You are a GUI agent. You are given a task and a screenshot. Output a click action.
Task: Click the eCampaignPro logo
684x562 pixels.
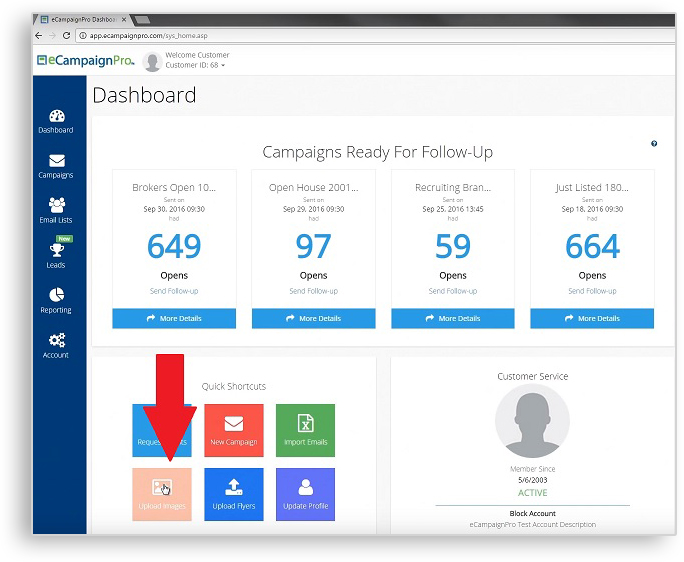click(86, 60)
